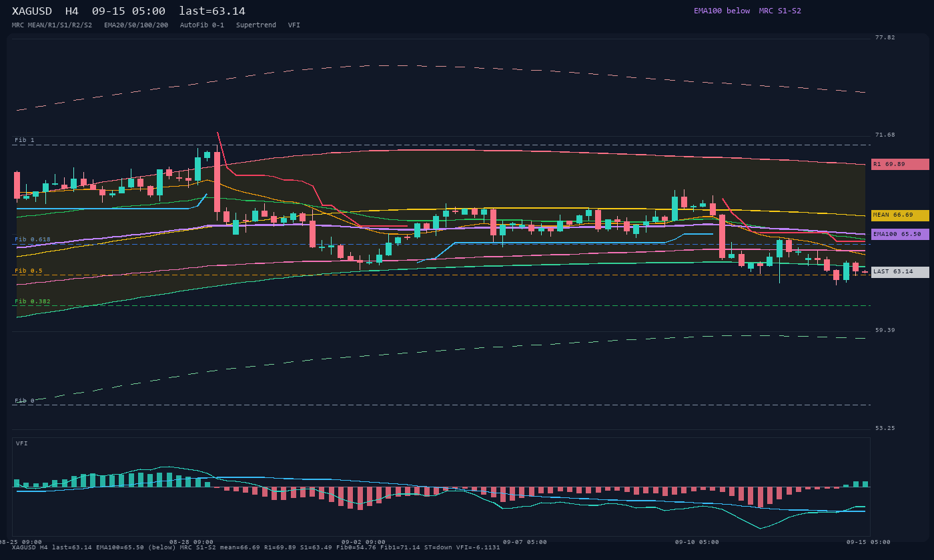Click the 77.82 price axis label

885,37
